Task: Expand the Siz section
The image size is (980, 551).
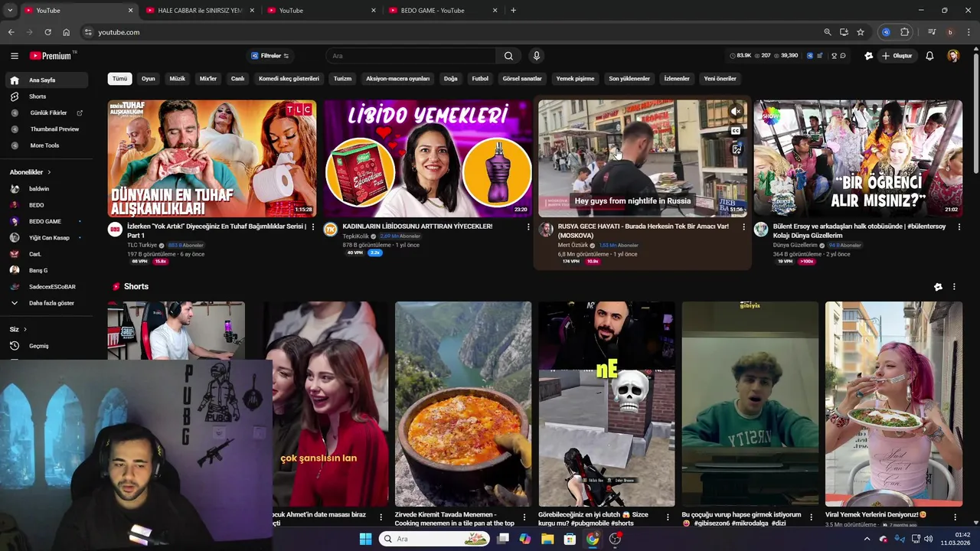Action: tap(18, 329)
